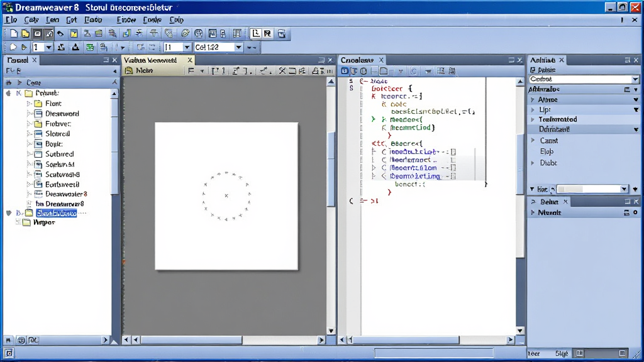Viewport: 644px width, 362px height.
Task: Expand the 'Atnoe' section triangle
Action: [x=533, y=100]
